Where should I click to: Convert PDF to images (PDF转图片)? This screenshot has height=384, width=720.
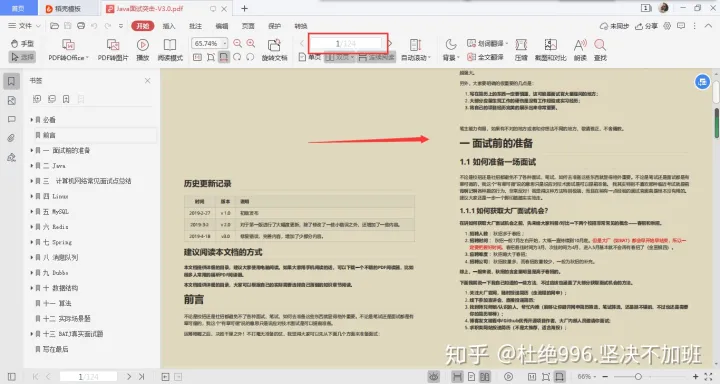[113, 50]
